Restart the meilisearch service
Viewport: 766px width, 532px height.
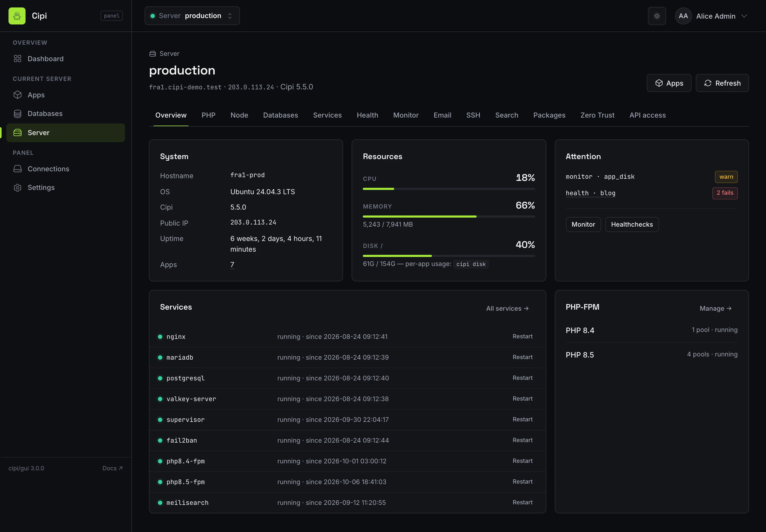522,502
